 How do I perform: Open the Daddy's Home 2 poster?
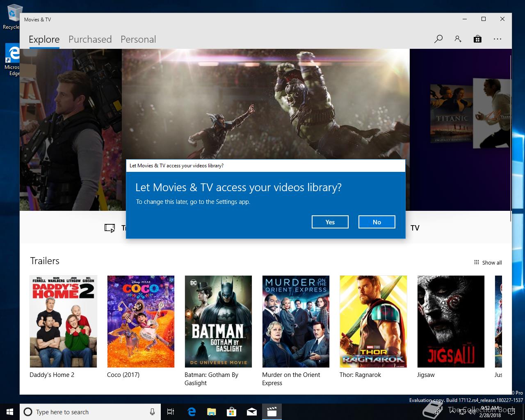click(64, 322)
